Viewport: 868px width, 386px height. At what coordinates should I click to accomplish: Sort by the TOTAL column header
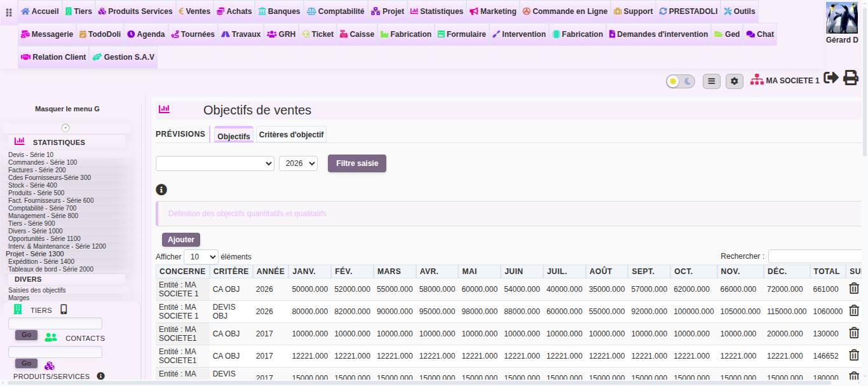click(x=827, y=272)
